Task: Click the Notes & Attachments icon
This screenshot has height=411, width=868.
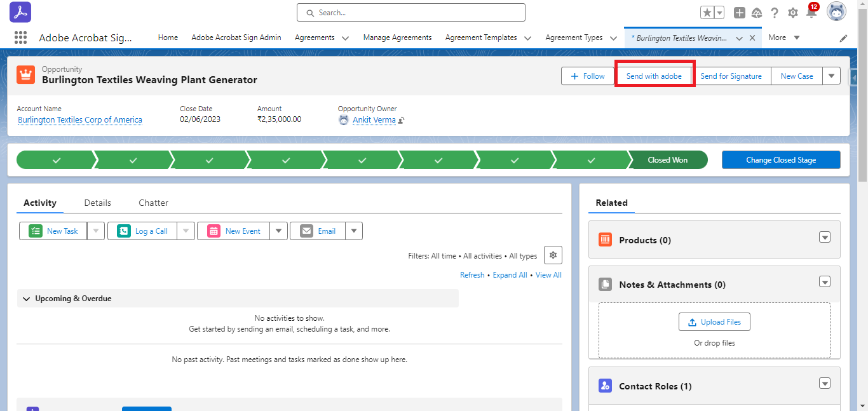Action: (x=606, y=284)
